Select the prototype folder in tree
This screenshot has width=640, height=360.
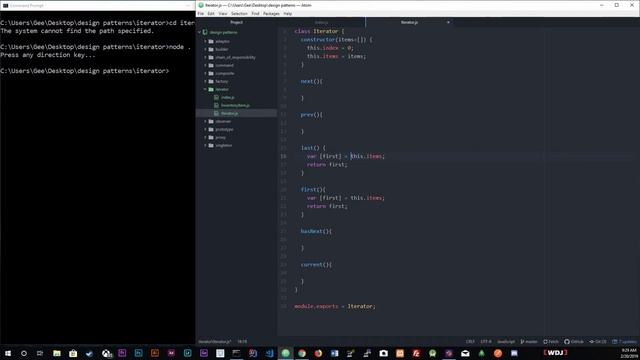click(x=224, y=129)
